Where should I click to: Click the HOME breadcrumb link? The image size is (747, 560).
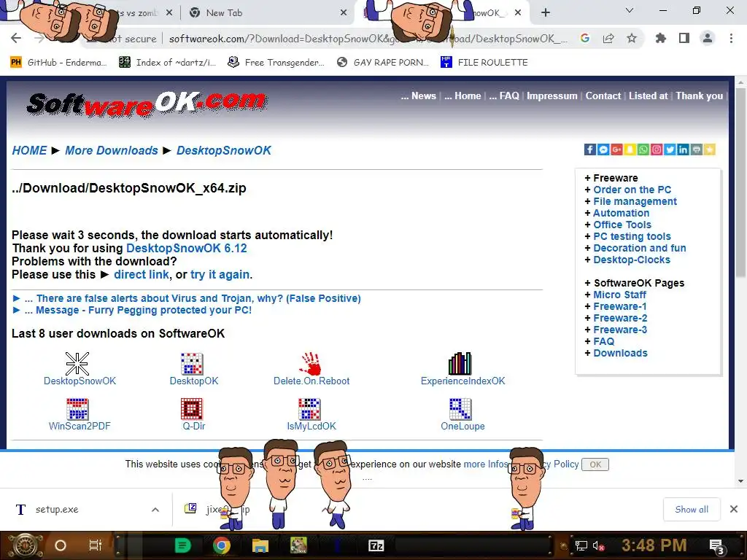pos(29,150)
